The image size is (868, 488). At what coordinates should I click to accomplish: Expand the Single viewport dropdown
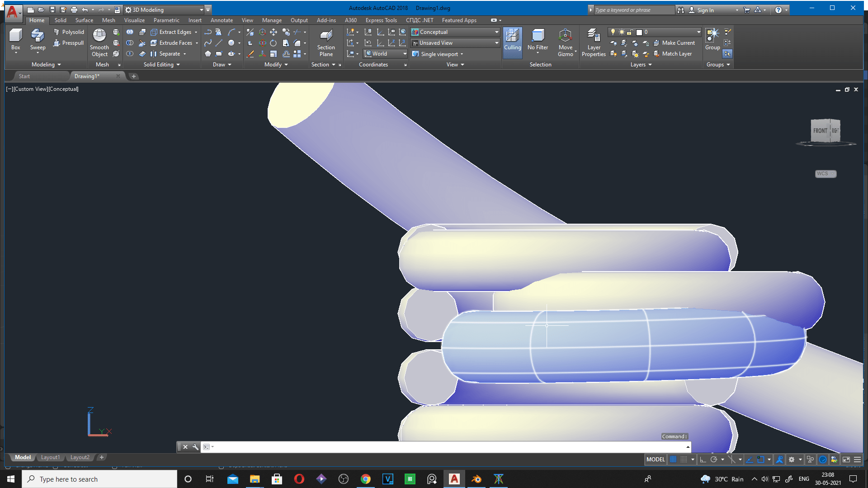[462, 54]
